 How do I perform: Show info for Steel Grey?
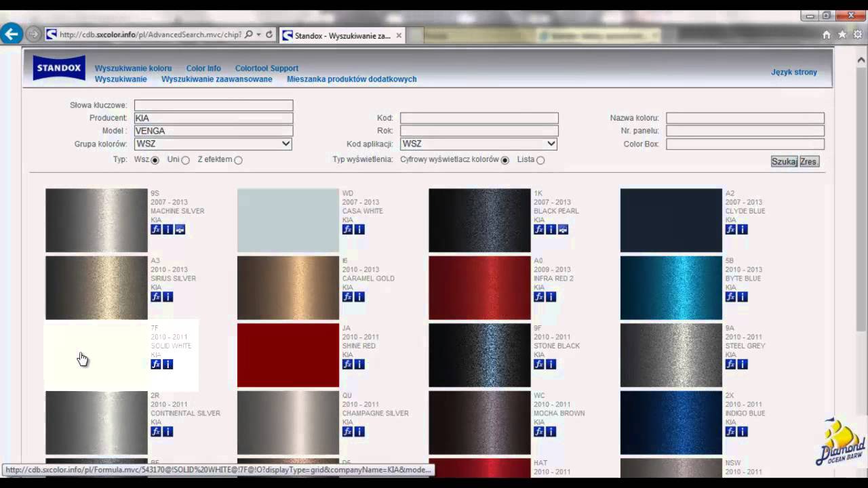click(743, 364)
